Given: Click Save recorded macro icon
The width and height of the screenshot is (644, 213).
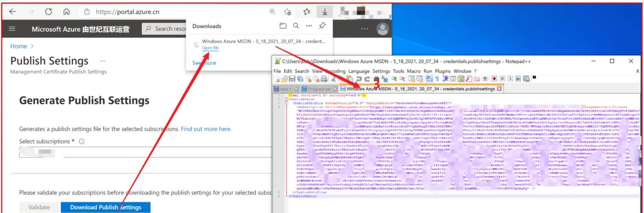Looking at the screenshot, I should tap(526, 79).
